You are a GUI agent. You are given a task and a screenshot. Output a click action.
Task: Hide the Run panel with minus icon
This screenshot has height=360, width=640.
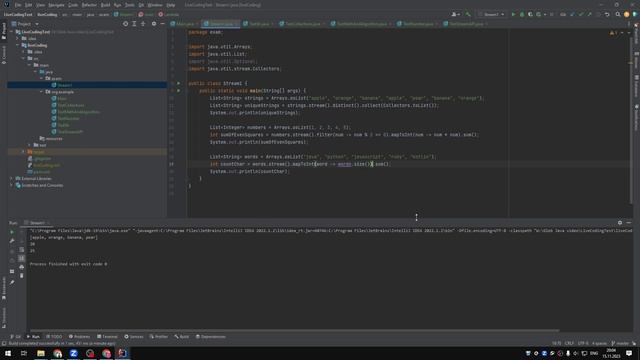(x=629, y=223)
